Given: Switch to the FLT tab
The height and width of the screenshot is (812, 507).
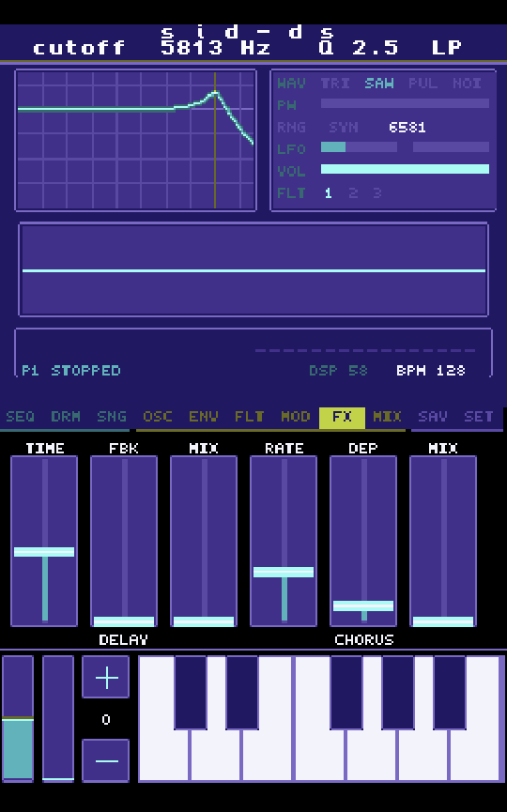Looking at the screenshot, I should [x=250, y=417].
